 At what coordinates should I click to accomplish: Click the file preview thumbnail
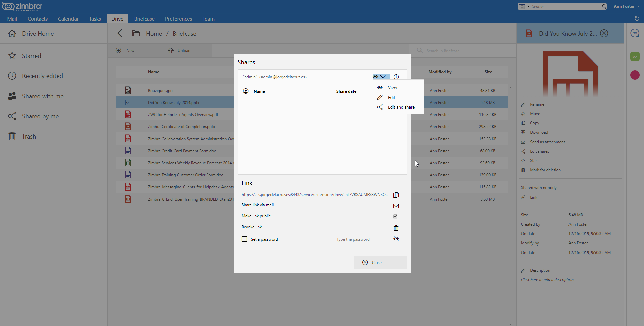click(x=571, y=74)
